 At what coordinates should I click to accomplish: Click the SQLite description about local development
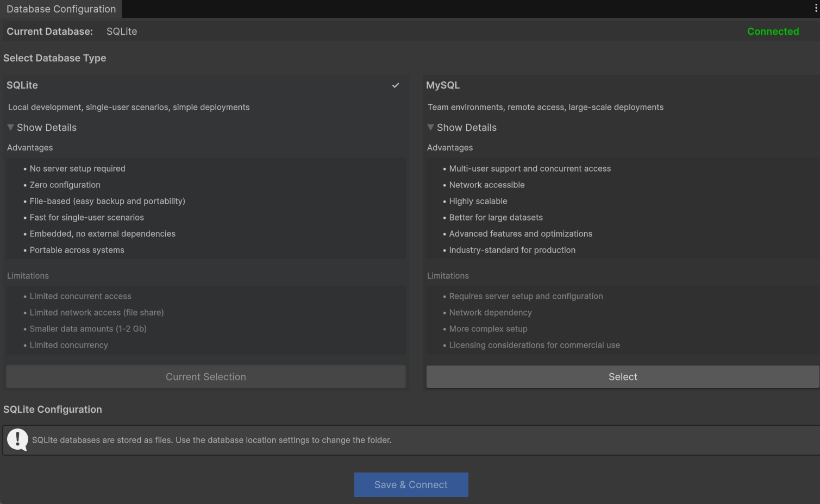coord(129,108)
